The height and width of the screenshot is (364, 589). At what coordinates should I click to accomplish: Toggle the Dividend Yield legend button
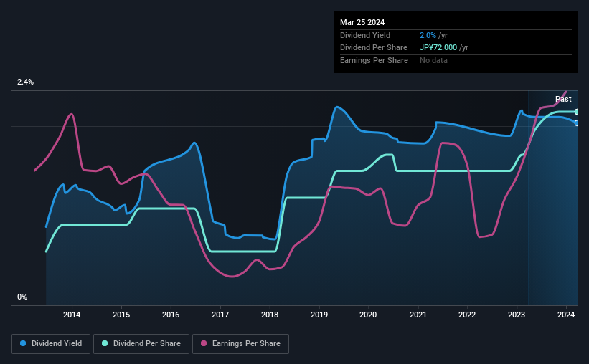point(51,344)
